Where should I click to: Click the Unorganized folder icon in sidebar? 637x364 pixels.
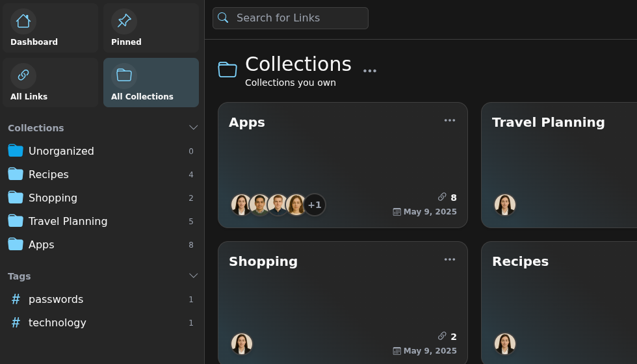[16, 151]
